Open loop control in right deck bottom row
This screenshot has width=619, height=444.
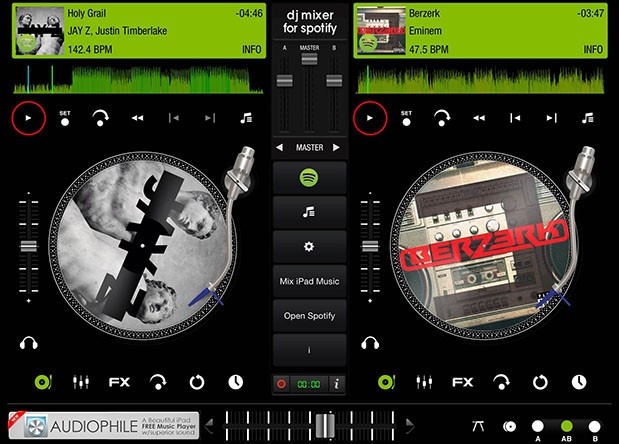(x=501, y=382)
